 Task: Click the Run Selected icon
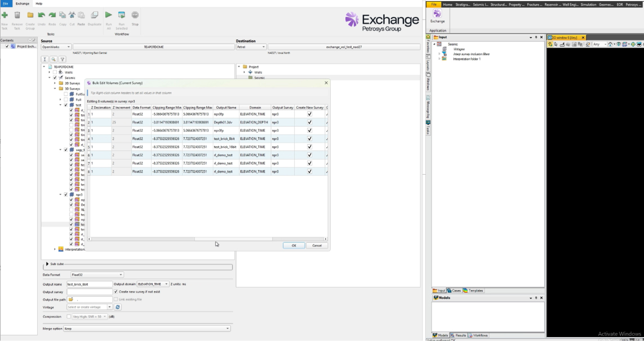[121, 15]
